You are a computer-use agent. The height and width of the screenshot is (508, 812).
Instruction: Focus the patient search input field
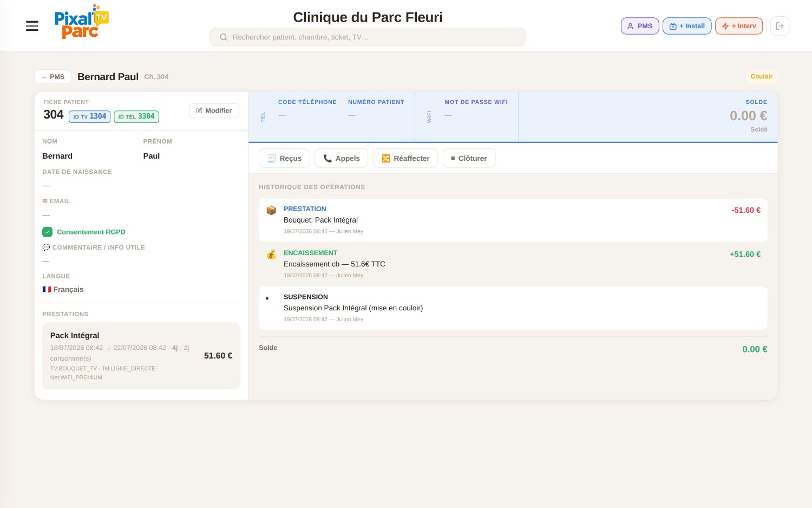[x=368, y=37]
